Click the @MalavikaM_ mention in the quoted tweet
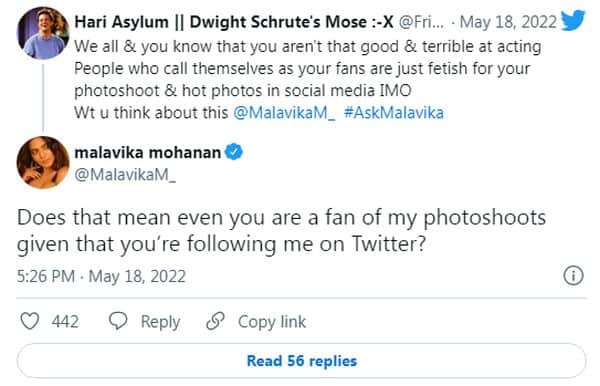Viewport: 600px width, 386px height. (x=284, y=113)
